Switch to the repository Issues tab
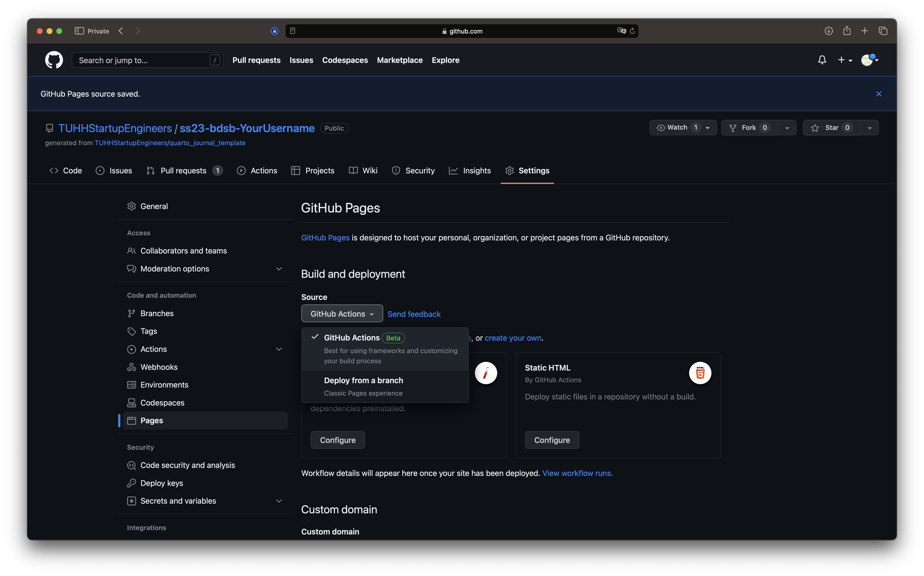Viewport: 924px width, 576px height. 114,170
